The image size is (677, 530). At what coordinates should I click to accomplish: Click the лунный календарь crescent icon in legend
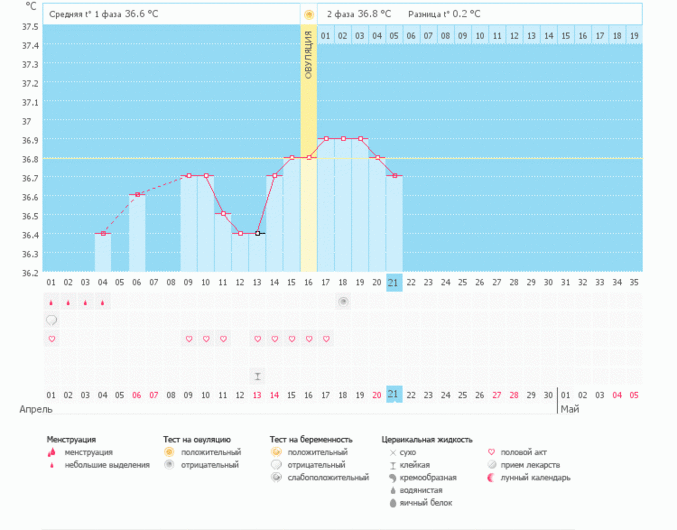tap(491, 478)
